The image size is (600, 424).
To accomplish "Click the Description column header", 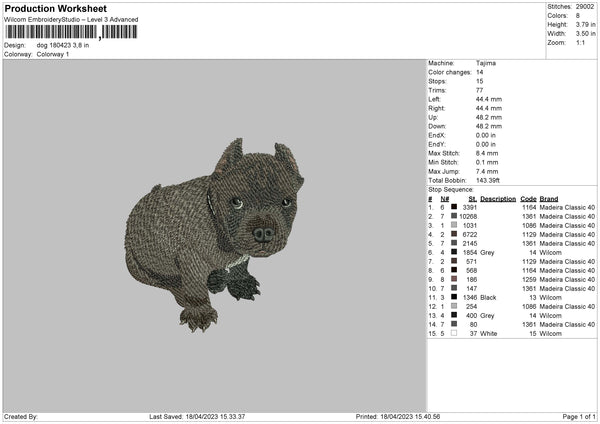I will [x=497, y=198].
